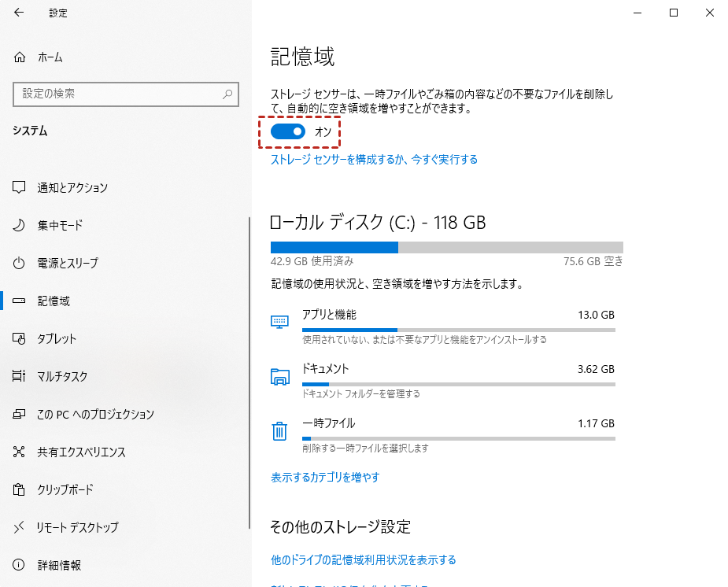Image resolution: width=728 pixels, height=587 pixels.
Task: Select クリップボード in the sidebar
Action: (x=65, y=489)
